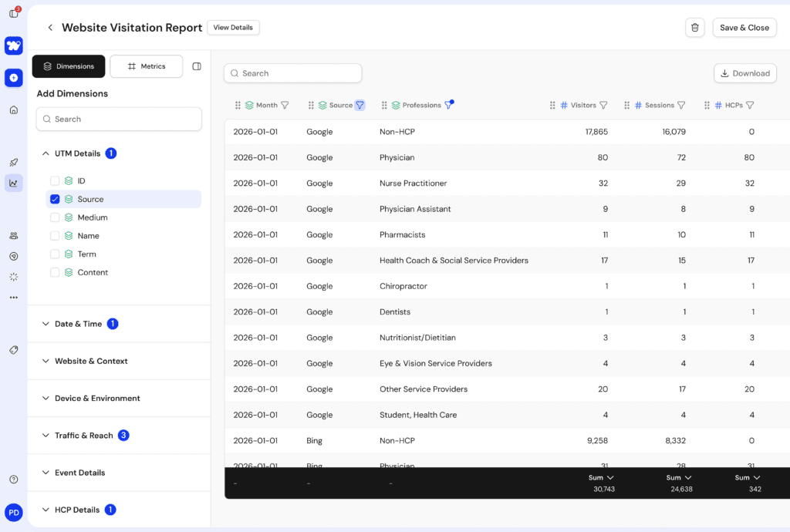
Task: Switch to the Metrics tab
Action: 147,66
